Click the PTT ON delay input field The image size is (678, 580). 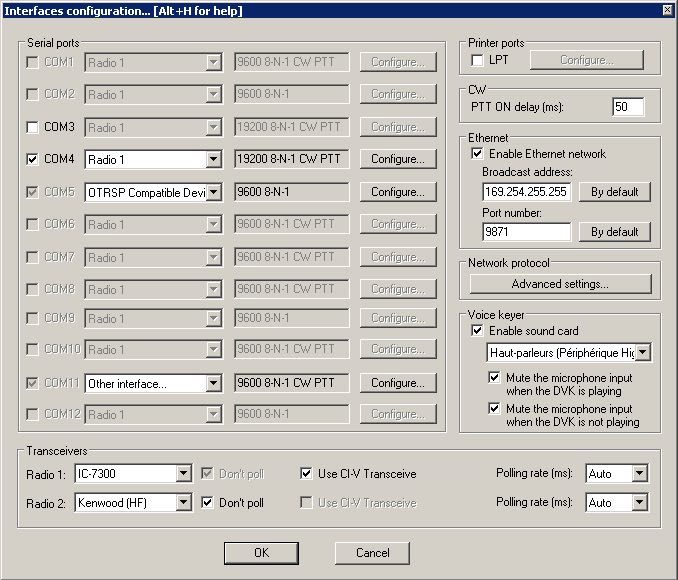click(627, 107)
